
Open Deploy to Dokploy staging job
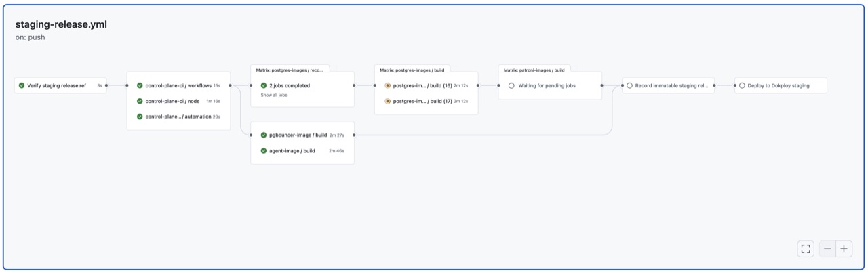click(781, 86)
